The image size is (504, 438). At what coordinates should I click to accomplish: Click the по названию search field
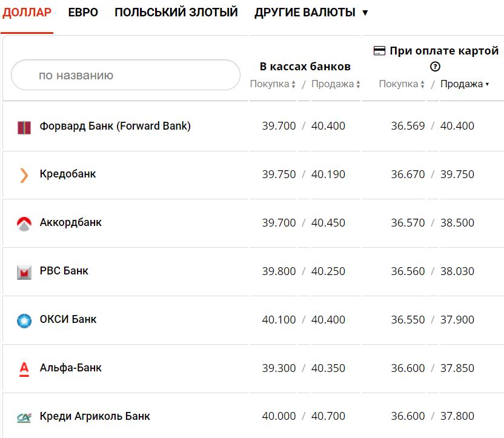coord(125,74)
